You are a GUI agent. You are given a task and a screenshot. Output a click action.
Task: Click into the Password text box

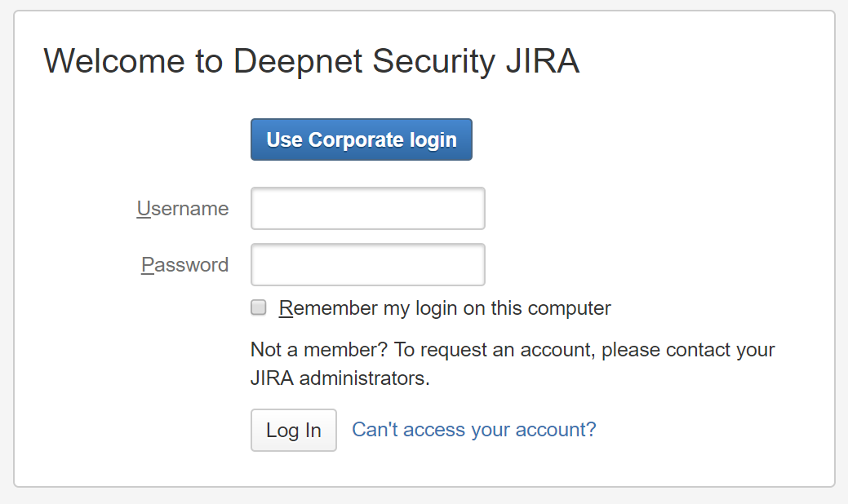(367, 265)
